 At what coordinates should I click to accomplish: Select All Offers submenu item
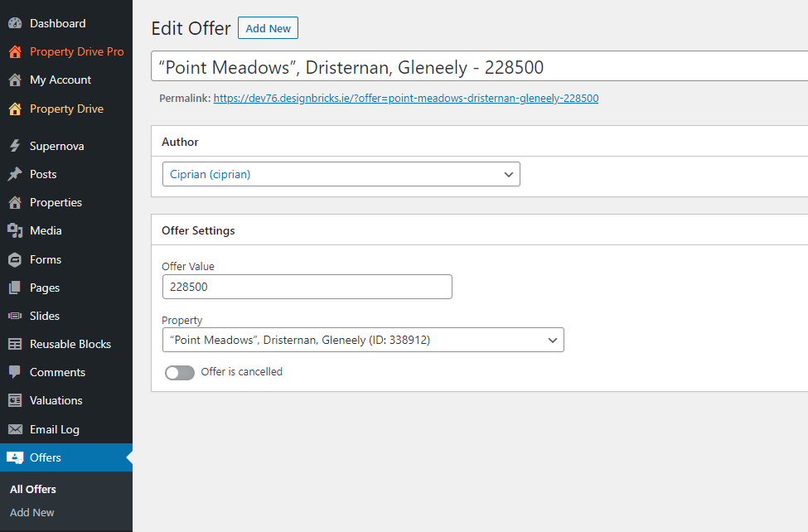pyautogui.click(x=33, y=490)
